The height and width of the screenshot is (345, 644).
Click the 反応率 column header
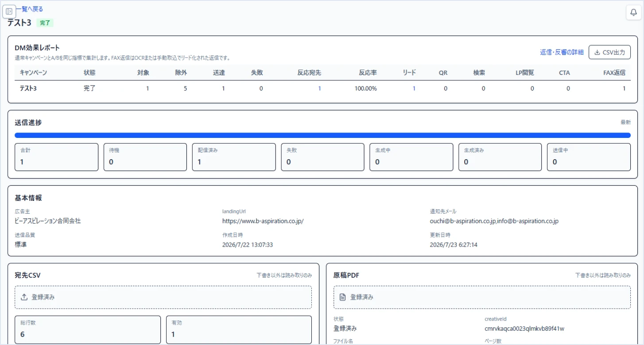point(368,73)
